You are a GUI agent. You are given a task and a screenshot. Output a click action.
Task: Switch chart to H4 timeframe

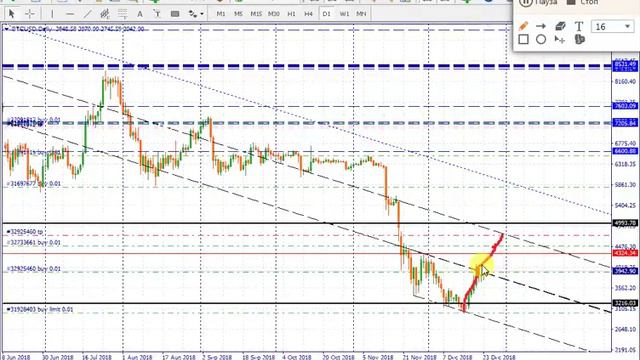(x=309, y=14)
